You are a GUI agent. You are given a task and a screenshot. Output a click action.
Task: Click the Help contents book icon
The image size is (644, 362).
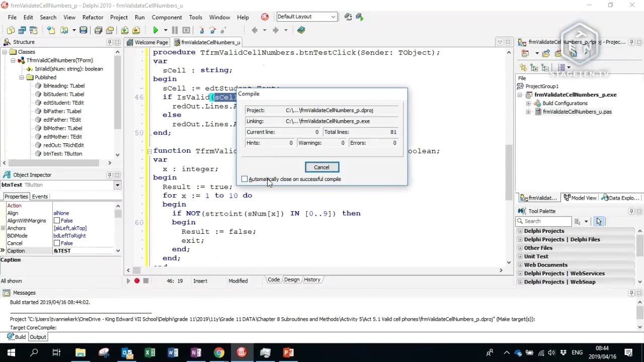[x=301, y=30]
